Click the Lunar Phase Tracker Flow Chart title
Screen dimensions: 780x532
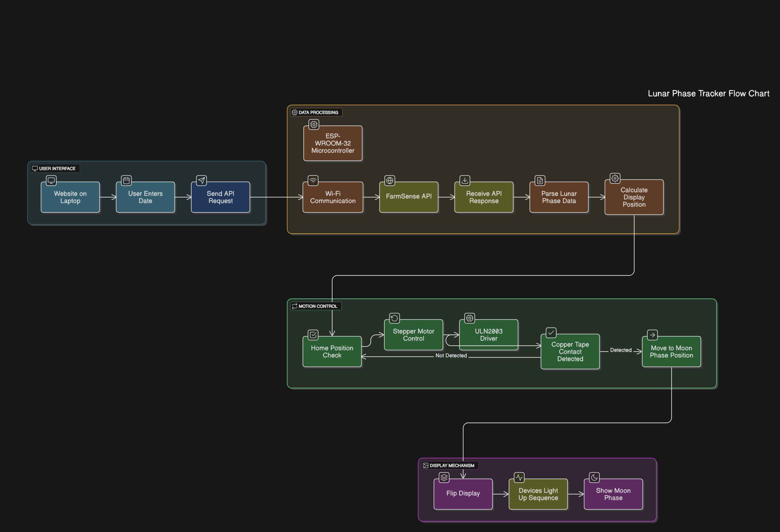pyautogui.click(x=708, y=94)
